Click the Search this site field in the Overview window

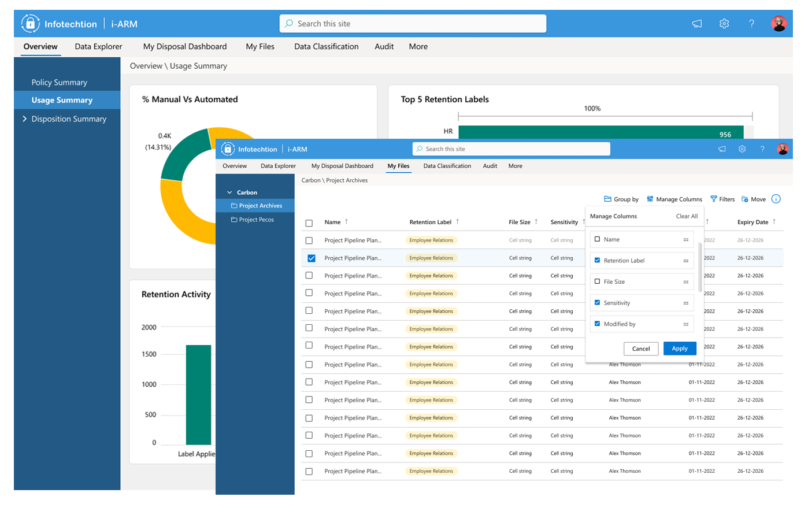tap(413, 24)
